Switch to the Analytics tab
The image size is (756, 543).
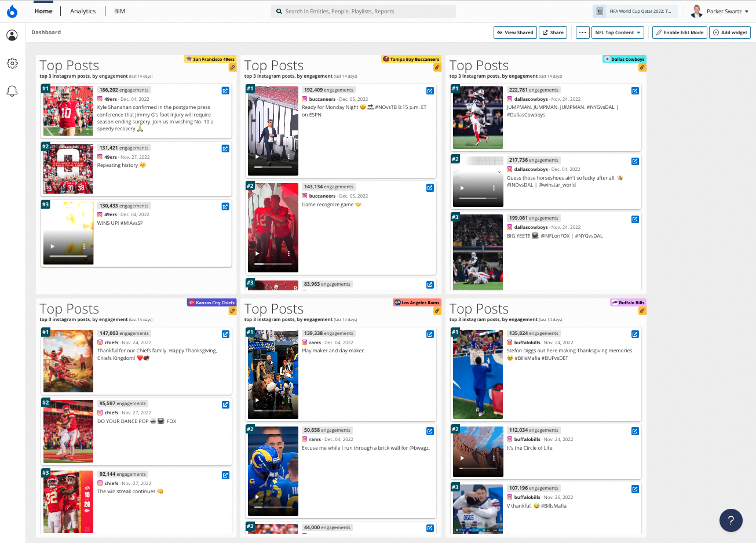pos(83,11)
